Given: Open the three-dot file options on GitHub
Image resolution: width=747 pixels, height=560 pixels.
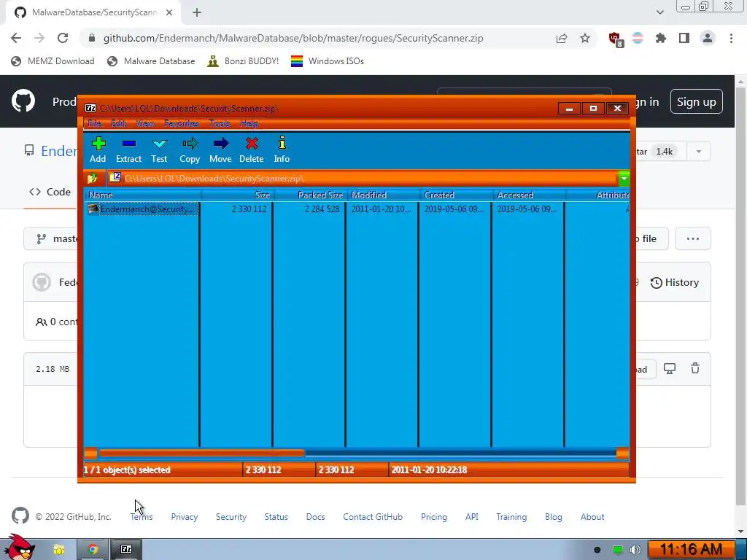Looking at the screenshot, I should (x=693, y=238).
